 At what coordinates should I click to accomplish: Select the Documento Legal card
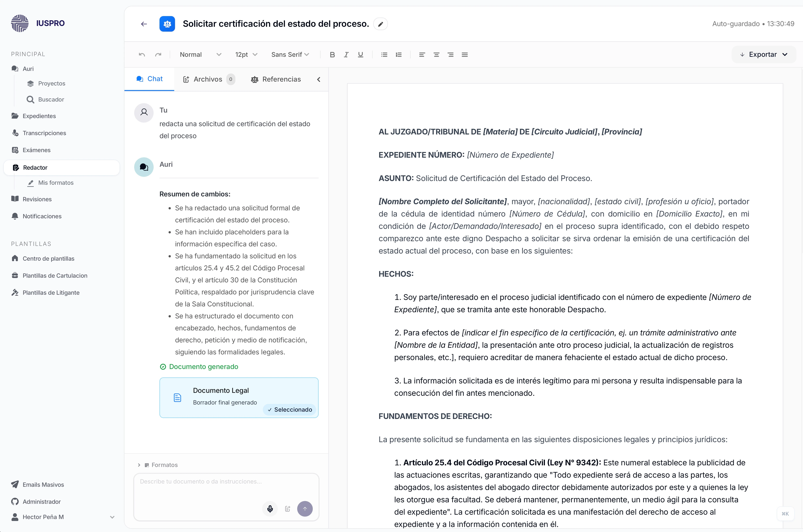click(x=239, y=398)
